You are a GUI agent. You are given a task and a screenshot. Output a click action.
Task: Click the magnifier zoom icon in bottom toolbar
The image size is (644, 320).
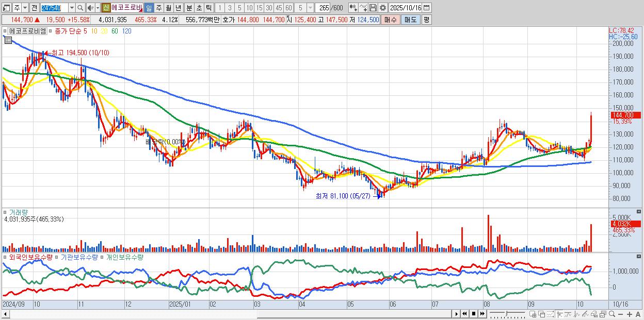tap(612, 314)
